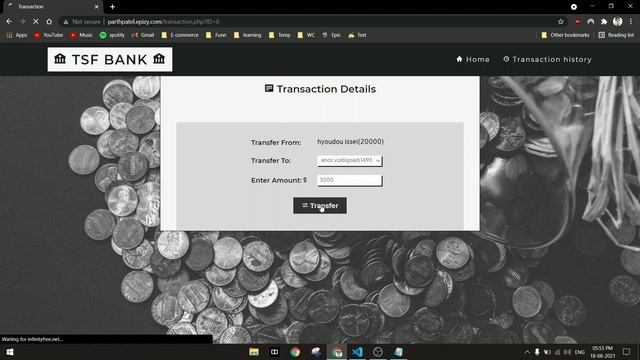Open Windows Start menu
The height and width of the screenshot is (360, 640).
tap(10, 352)
